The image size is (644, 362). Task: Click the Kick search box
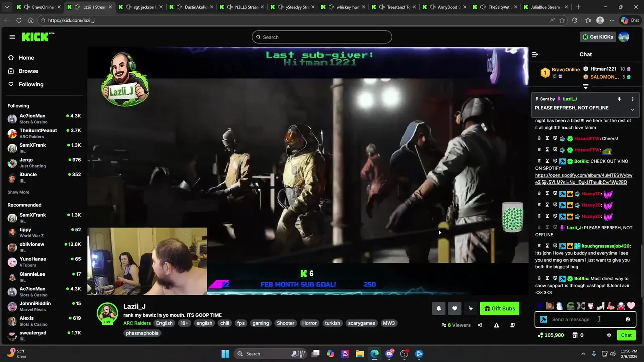coord(322,37)
